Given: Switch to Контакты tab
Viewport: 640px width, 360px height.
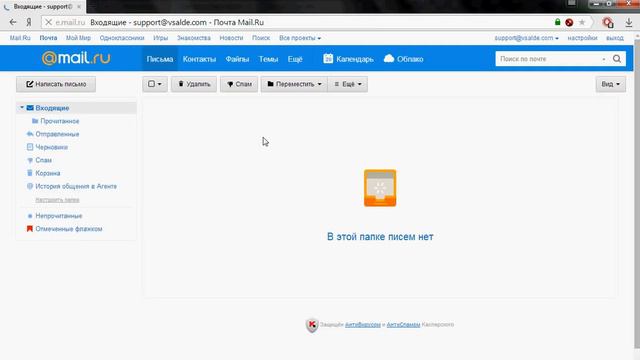Looking at the screenshot, I should coord(199,59).
